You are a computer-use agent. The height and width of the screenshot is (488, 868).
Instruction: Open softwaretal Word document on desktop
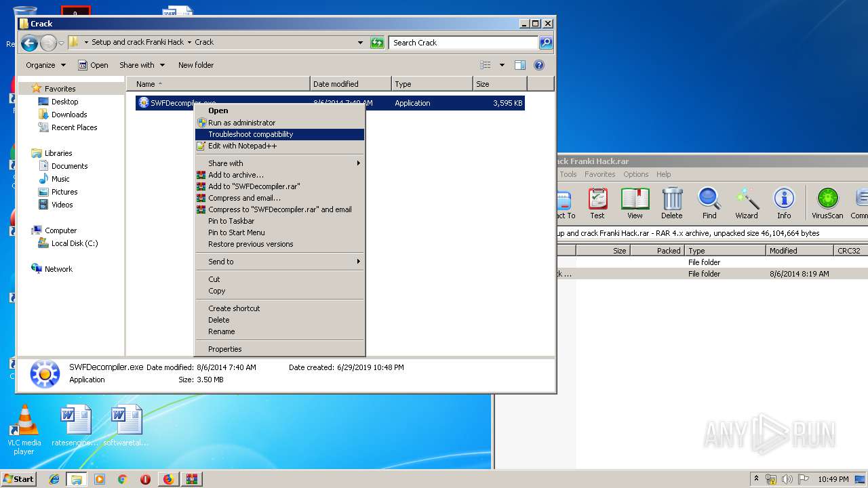pos(126,426)
